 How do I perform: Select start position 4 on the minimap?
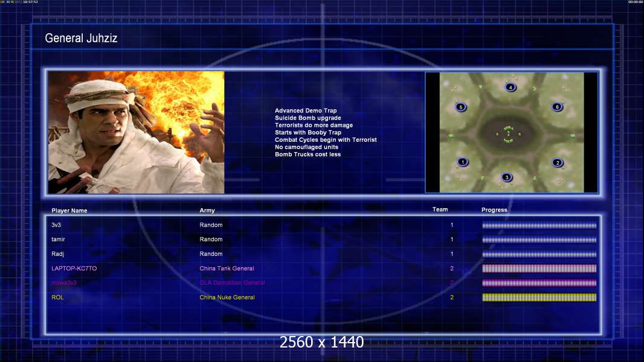[x=510, y=87]
